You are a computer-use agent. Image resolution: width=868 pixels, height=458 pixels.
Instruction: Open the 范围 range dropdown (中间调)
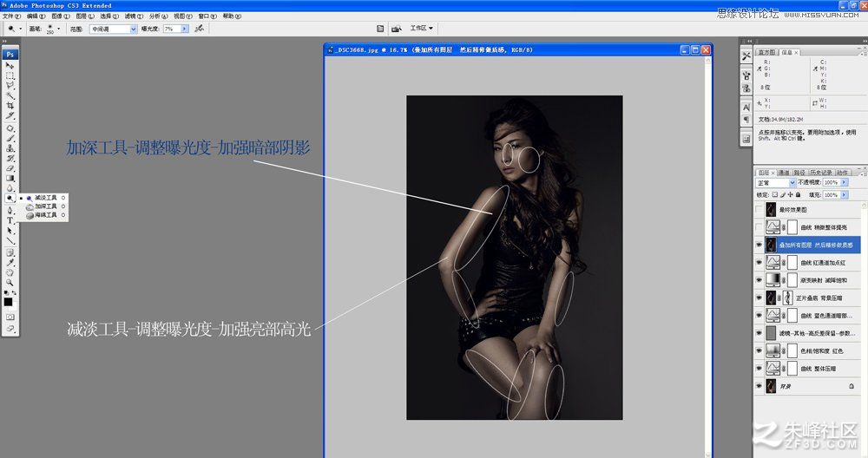tap(113, 29)
